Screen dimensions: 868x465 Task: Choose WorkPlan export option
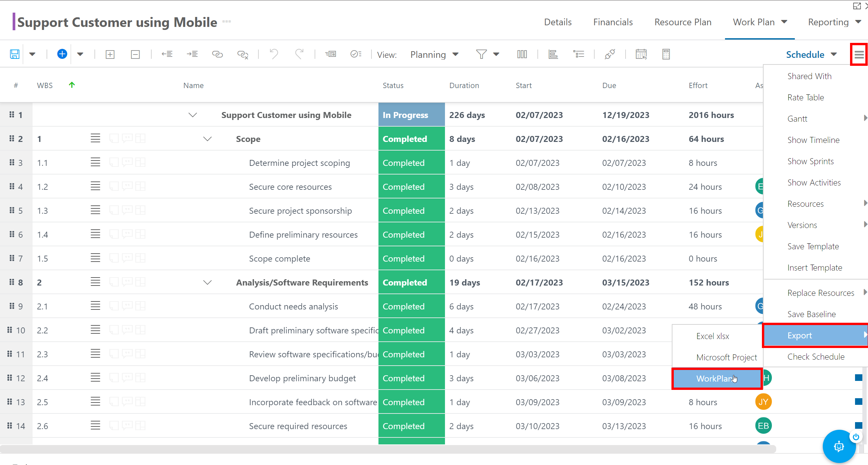[x=717, y=378]
